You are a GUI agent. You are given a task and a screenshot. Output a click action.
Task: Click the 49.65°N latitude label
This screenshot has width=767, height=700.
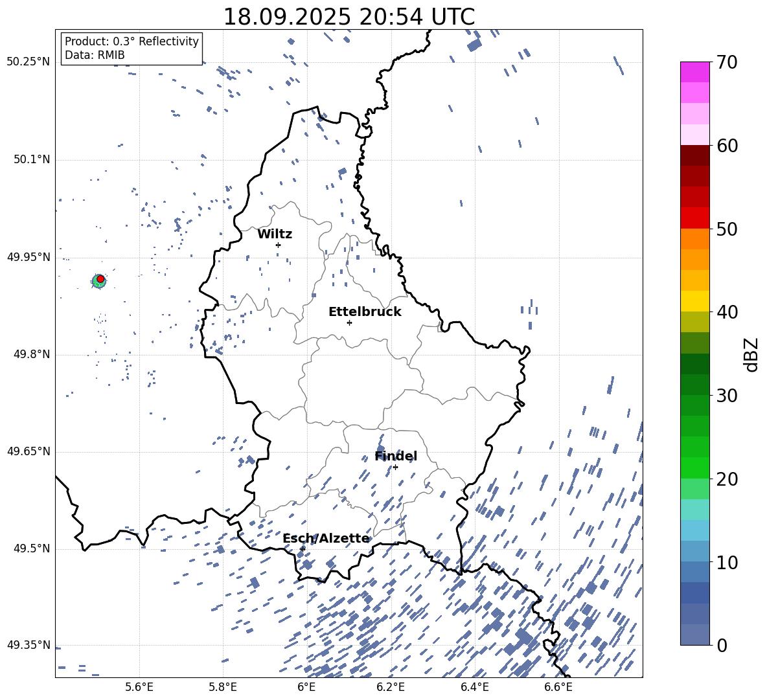(x=29, y=451)
